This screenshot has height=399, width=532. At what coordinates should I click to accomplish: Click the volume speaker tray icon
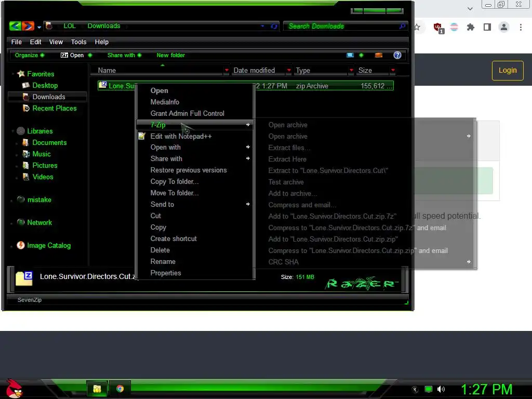[441, 389]
